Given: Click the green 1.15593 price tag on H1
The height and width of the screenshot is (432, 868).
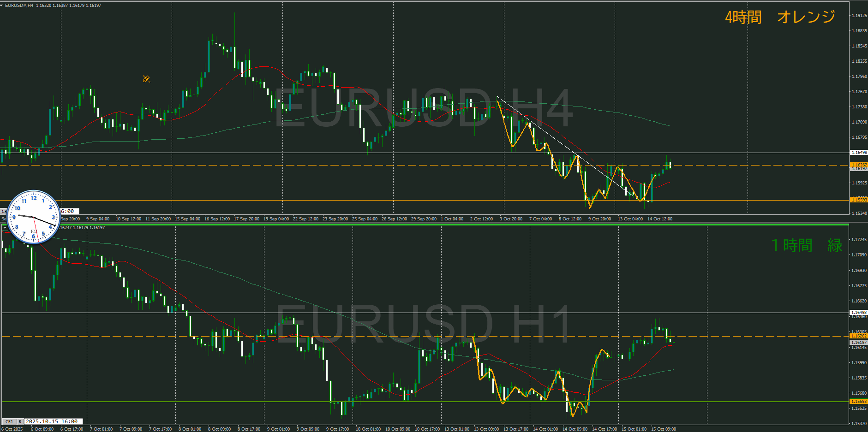Looking at the screenshot, I should click(x=858, y=402).
